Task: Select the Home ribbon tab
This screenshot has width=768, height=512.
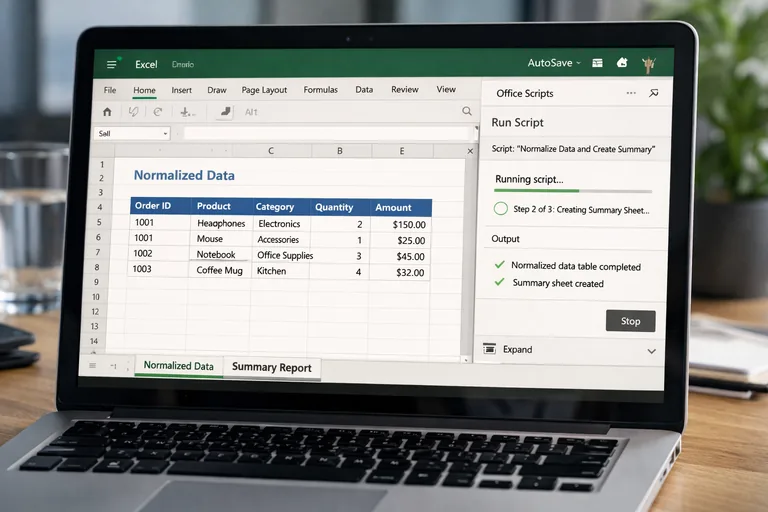Action: point(144,90)
